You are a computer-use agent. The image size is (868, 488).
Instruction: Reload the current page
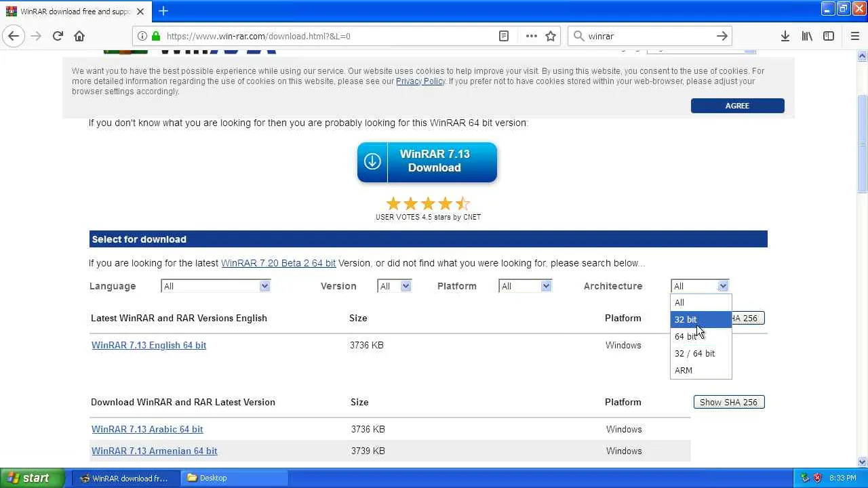58,36
